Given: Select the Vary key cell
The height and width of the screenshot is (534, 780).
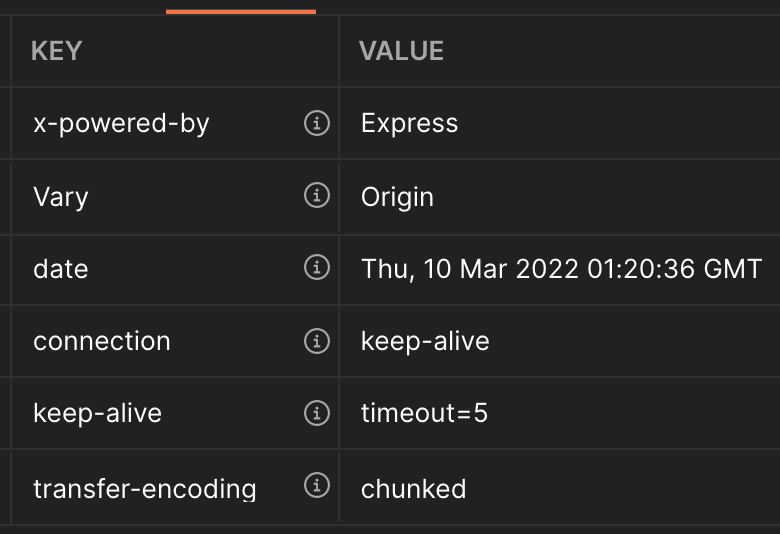Looking at the screenshot, I should (x=175, y=197).
